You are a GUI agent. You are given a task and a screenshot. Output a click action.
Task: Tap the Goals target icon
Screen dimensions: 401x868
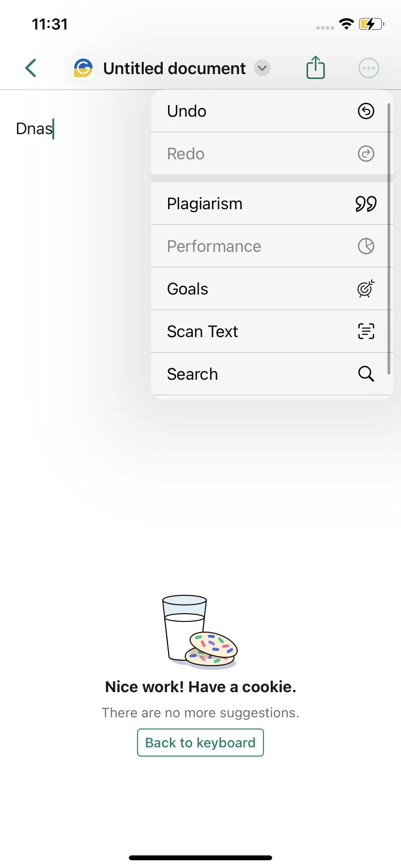[366, 289]
